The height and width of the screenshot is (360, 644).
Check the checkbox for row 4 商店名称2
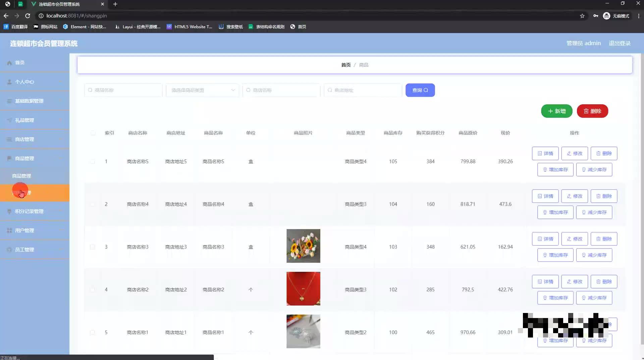tap(92, 289)
